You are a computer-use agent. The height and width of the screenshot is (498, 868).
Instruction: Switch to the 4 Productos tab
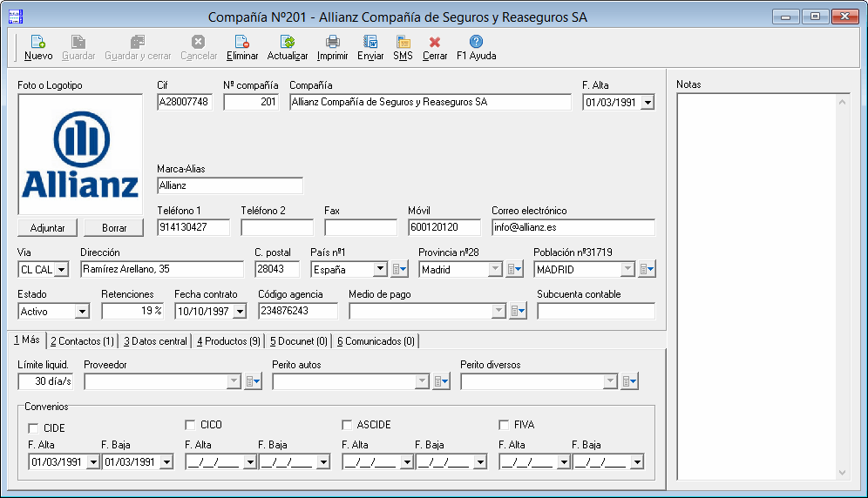tap(228, 341)
